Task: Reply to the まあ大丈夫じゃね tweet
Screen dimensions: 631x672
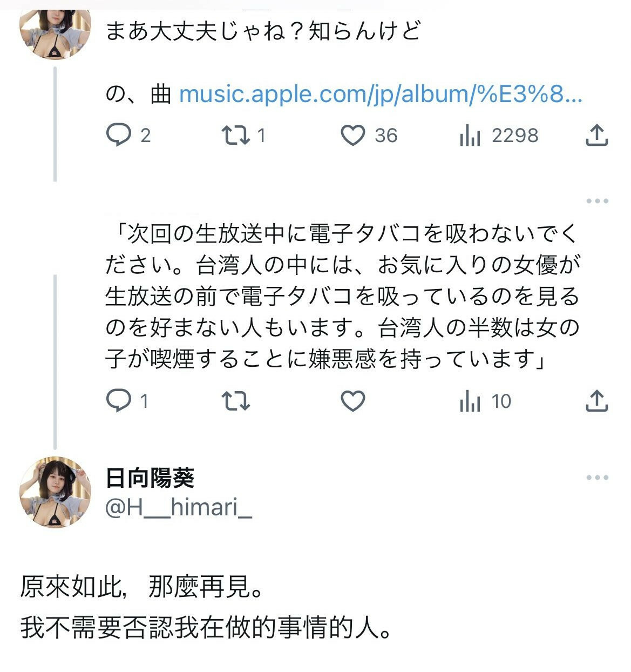Action: tap(119, 135)
